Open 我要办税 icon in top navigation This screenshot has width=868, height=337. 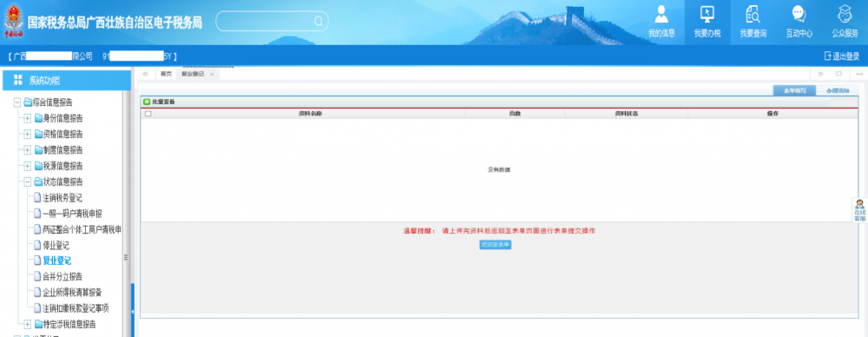(707, 13)
